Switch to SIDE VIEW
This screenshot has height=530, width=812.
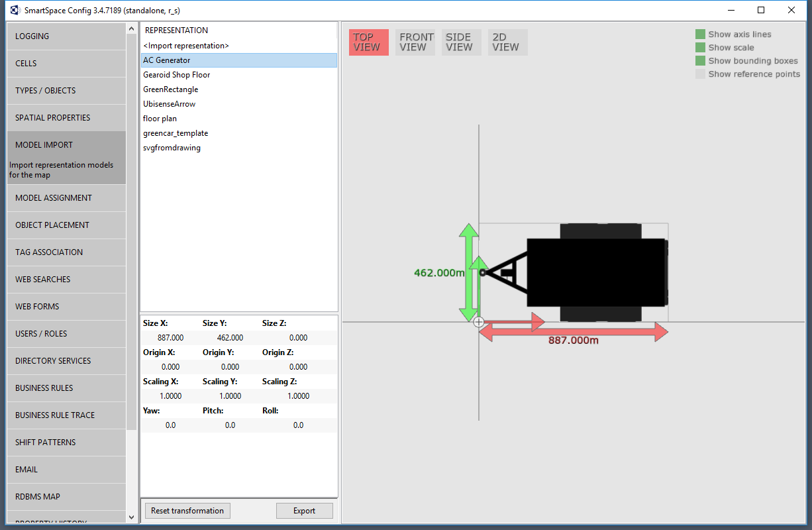click(460, 42)
